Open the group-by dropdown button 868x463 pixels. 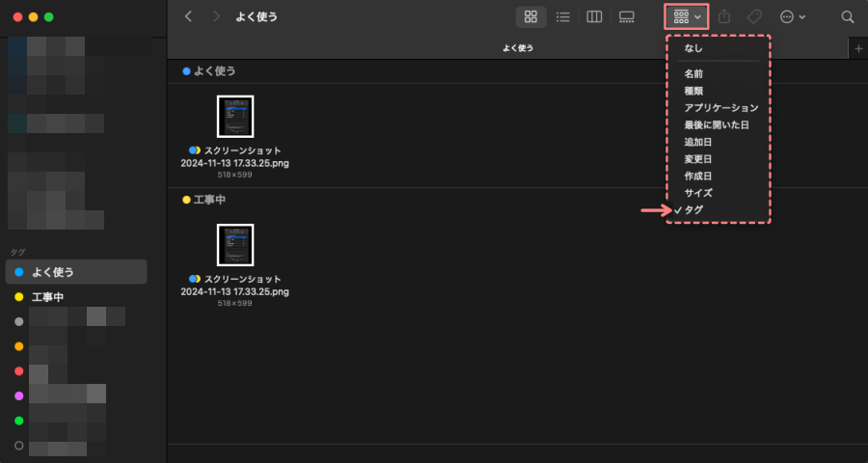687,17
